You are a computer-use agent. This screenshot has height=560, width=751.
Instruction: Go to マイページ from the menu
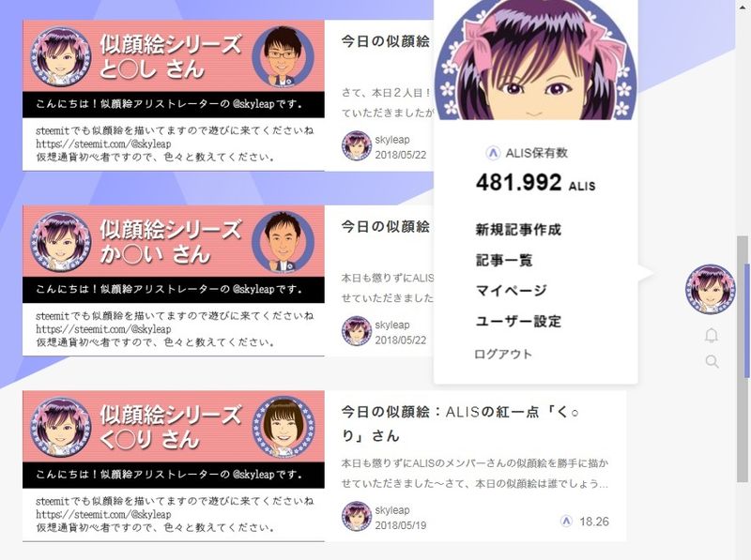point(511,291)
